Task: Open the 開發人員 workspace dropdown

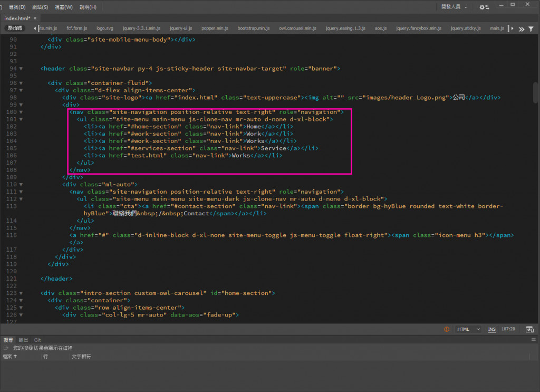Action: [x=454, y=7]
